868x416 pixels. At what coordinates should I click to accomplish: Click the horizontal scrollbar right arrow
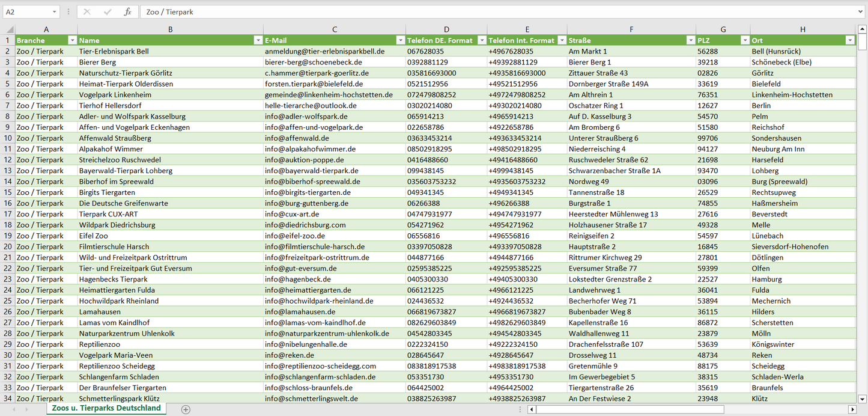852,409
